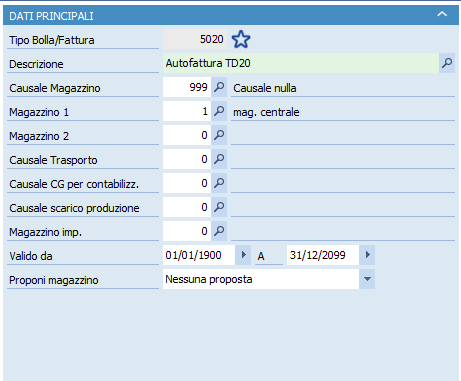This screenshot has height=381, width=461.
Task: Open the Magazzino imp. search magnifier
Action: tap(219, 231)
